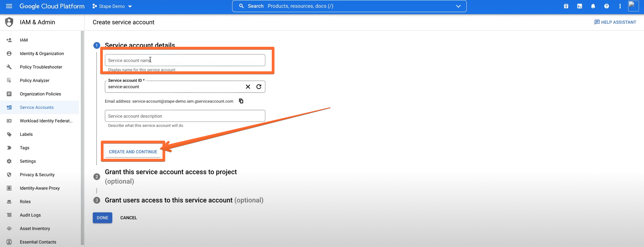Expand step 2 Grant access to project
Screen dimensions: 644x247
(171, 176)
